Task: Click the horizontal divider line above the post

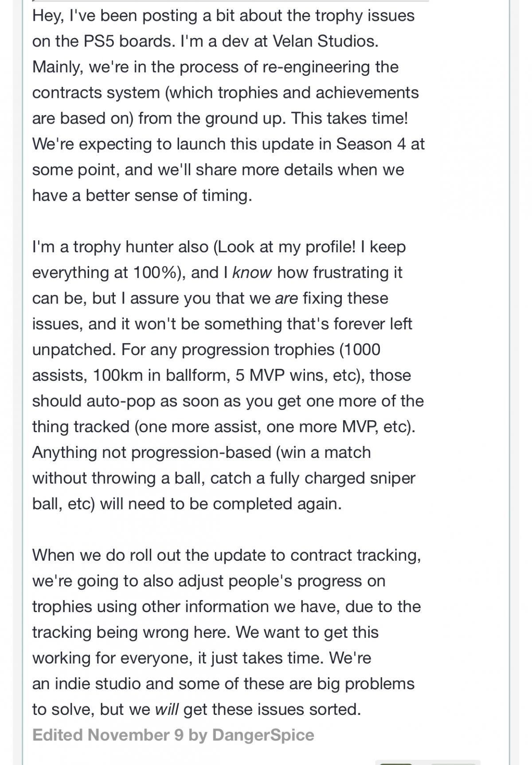Action: click(231, 1)
